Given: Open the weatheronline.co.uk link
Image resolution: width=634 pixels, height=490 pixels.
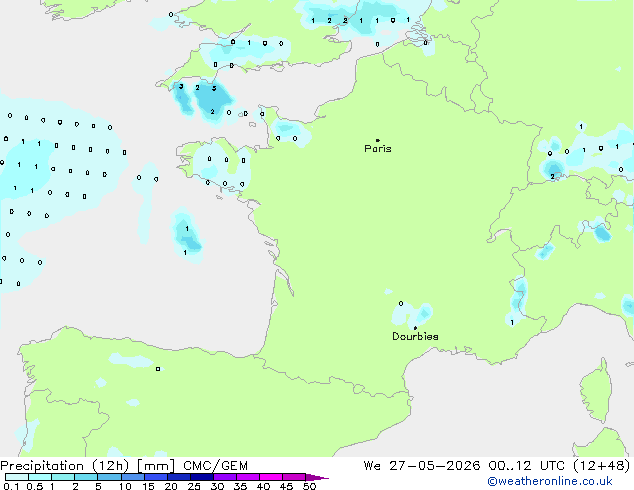Looking at the screenshot, I should click(550, 481).
